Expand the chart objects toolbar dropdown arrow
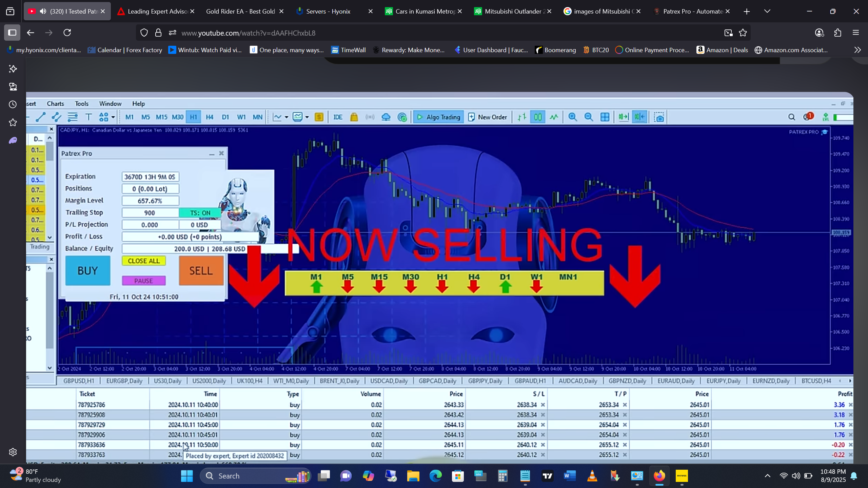This screenshot has height=488, width=868. [x=113, y=117]
